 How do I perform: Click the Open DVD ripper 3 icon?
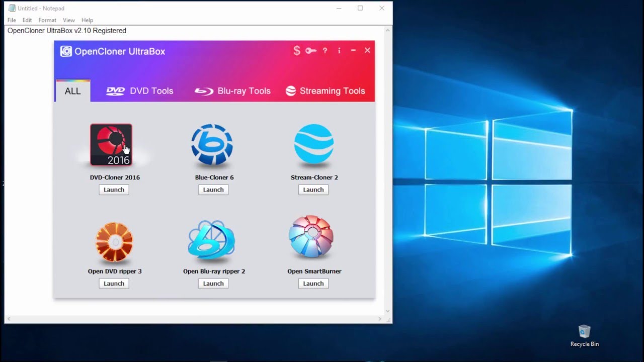[114, 242]
